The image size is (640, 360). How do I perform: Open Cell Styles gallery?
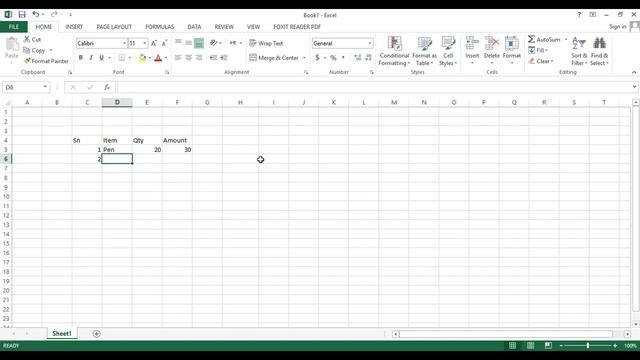(x=448, y=51)
